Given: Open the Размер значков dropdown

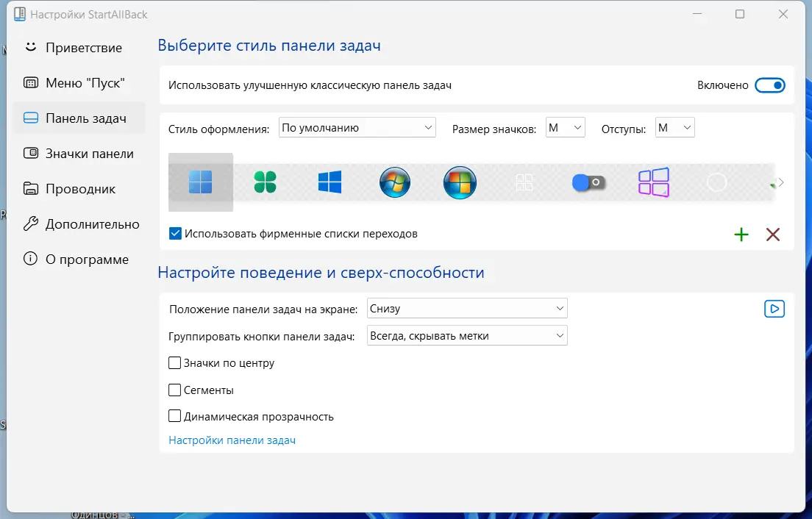Looking at the screenshot, I should [566, 127].
